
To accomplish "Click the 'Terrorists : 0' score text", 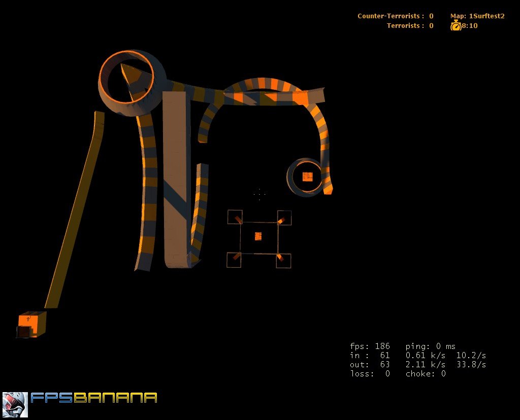I will click(410, 25).
